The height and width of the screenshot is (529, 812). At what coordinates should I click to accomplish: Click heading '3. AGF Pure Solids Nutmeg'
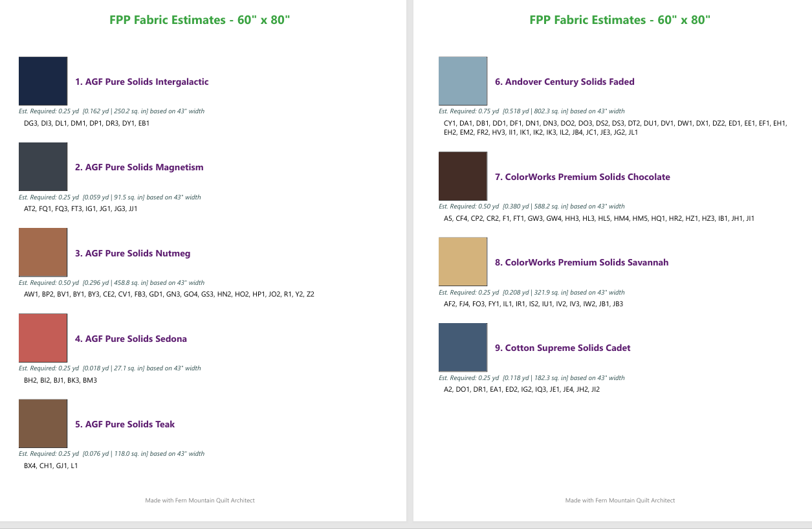(x=133, y=253)
